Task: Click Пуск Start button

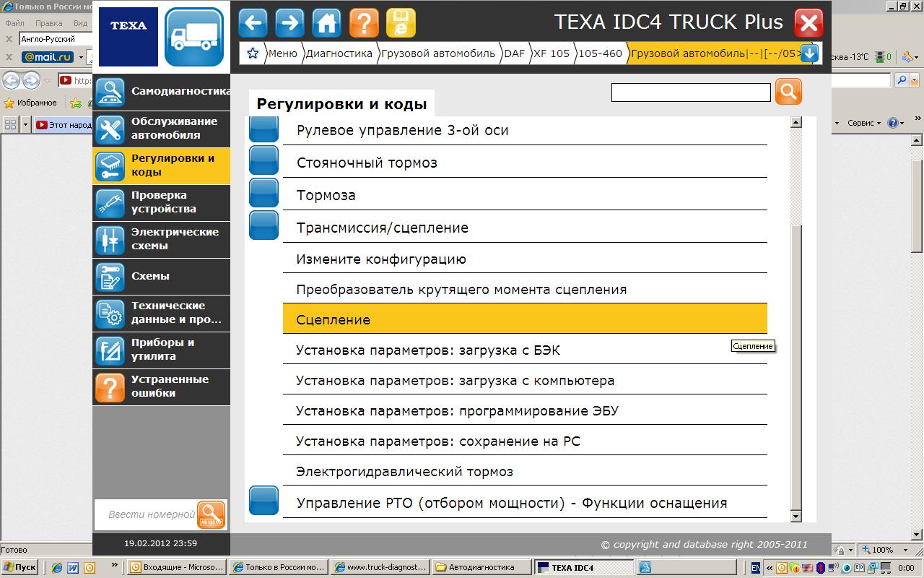Action: click(20, 567)
